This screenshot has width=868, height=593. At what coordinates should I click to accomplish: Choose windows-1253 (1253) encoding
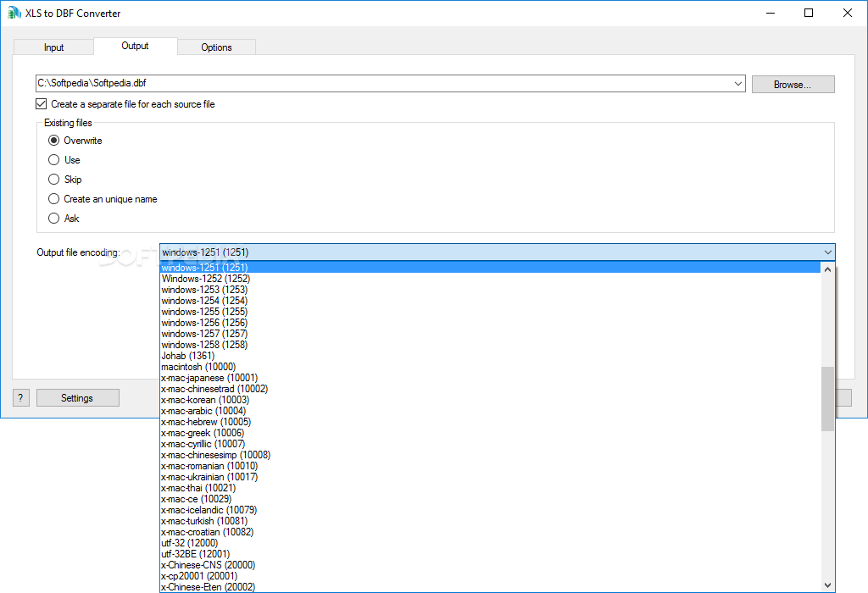coord(490,290)
